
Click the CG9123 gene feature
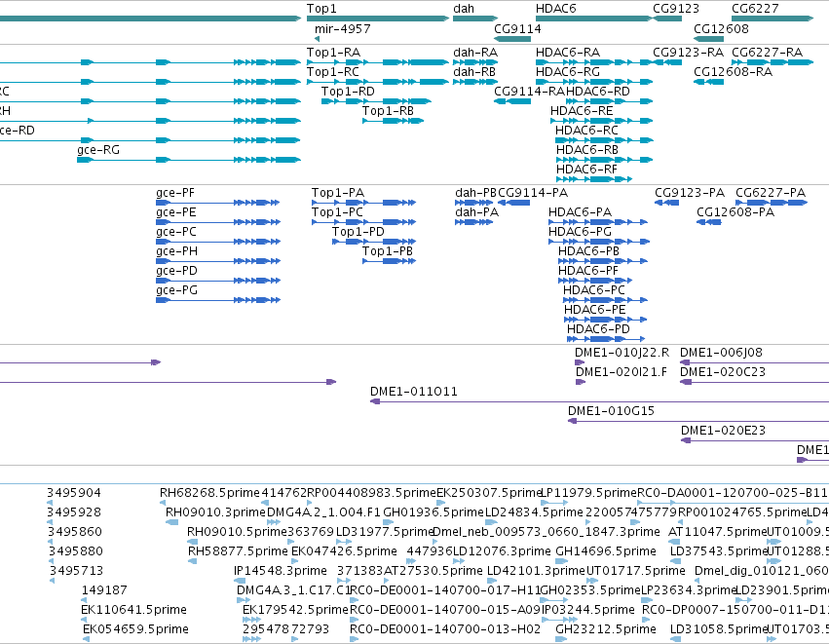point(667,19)
